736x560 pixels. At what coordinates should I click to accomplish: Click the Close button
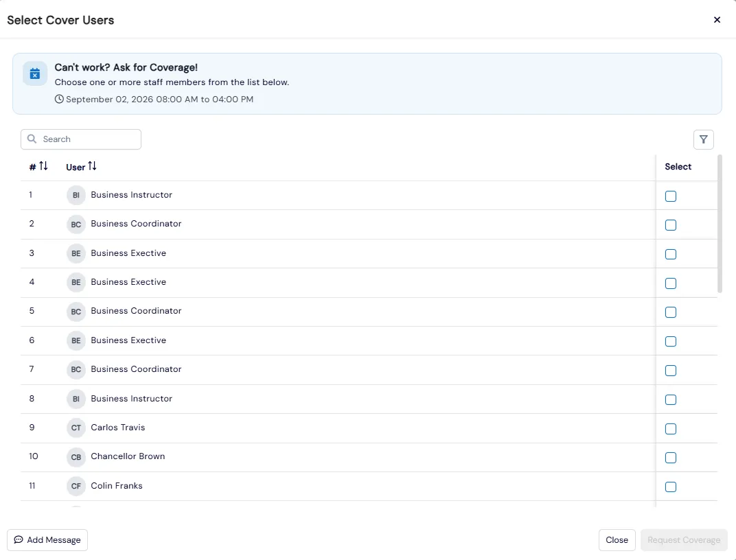[617, 540]
